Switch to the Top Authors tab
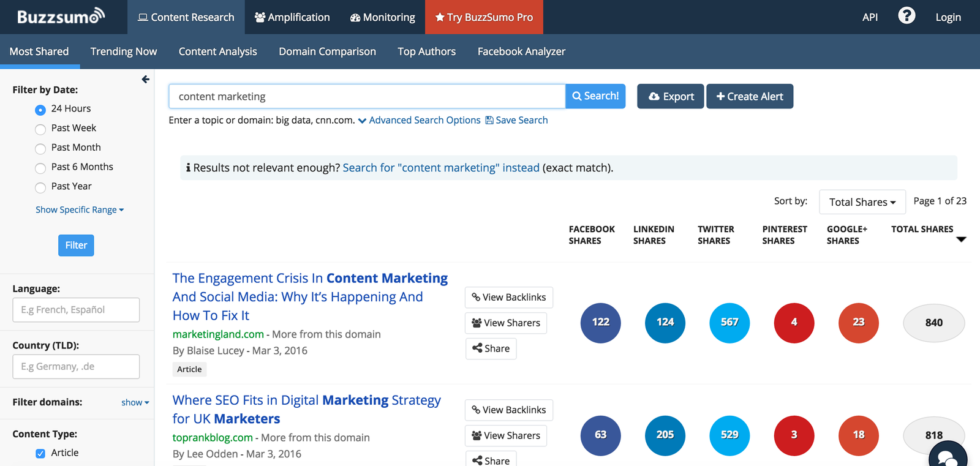 click(x=427, y=51)
